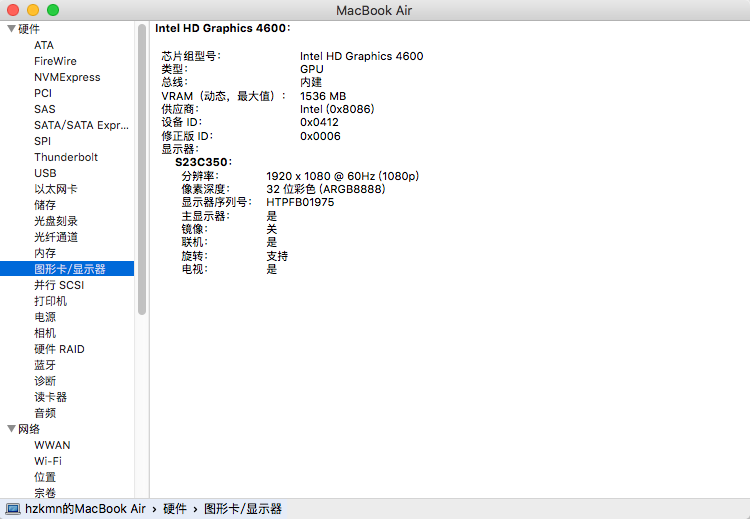
Task: Click the S23C350 display heading
Action: [x=203, y=162]
